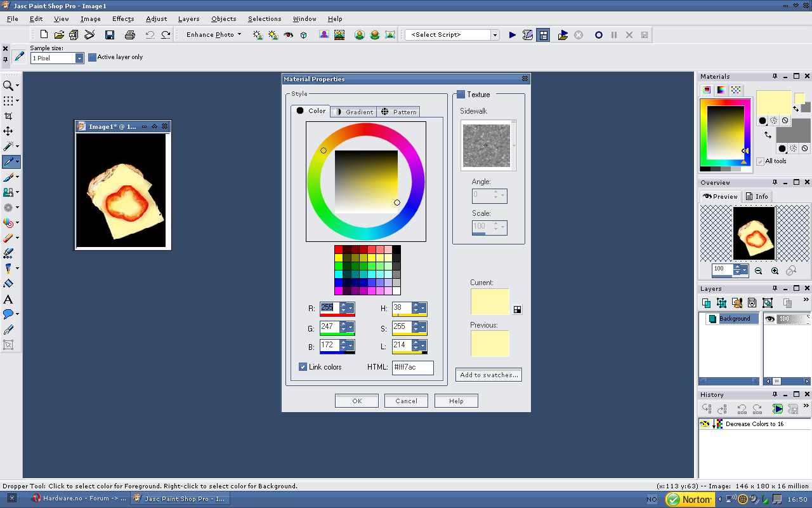Select the Move tool
The width and height of the screenshot is (812, 508).
[x=8, y=131]
